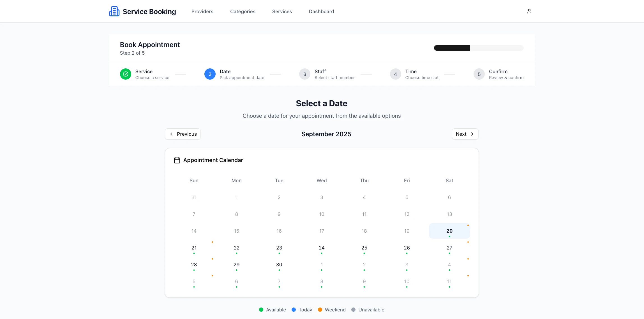Image resolution: width=644 pixels, height=319 pixels.
Task: Click the Services navigation link
Action: [x=282, y=11]
